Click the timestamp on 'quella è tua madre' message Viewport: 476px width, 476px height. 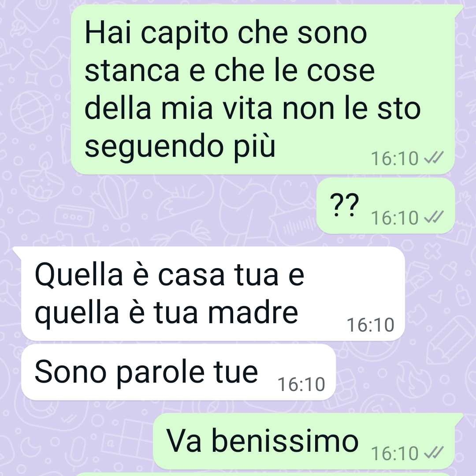pyautogui.click(x=371, y=325)
